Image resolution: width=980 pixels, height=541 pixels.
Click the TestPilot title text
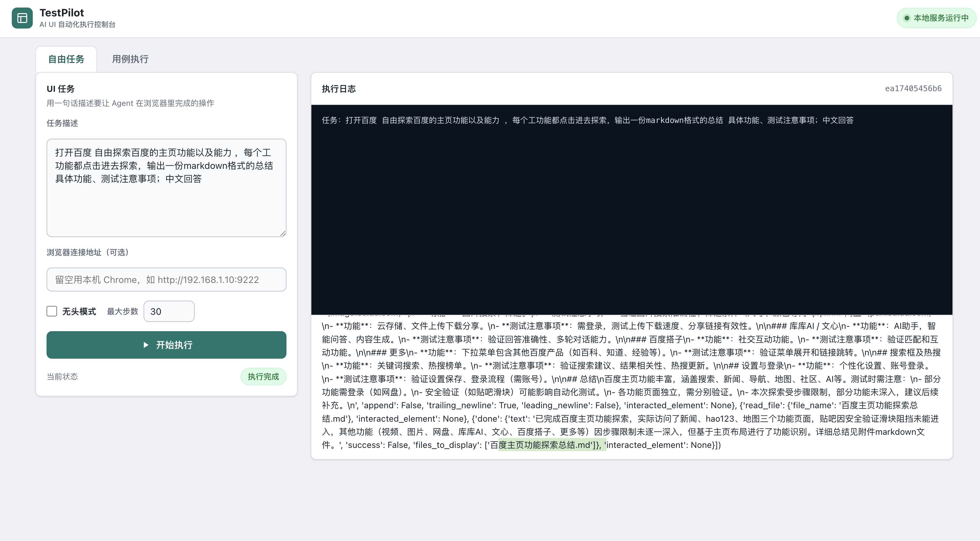[62, 12]
